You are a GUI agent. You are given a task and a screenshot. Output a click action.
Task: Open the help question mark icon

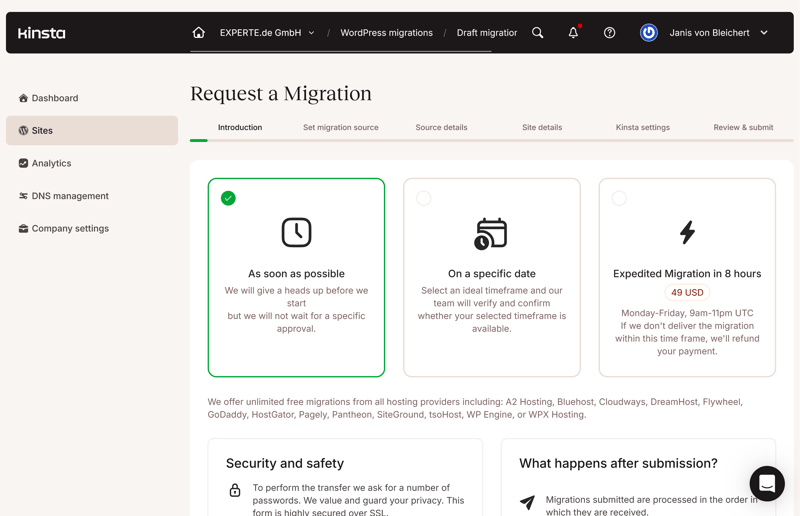click(609, 33)
